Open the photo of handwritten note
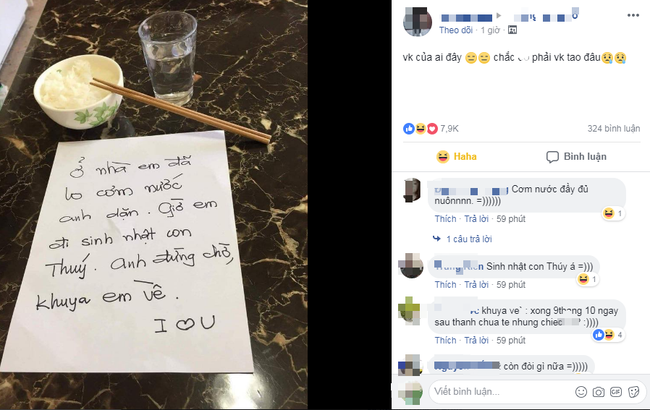 coord(154,205)
